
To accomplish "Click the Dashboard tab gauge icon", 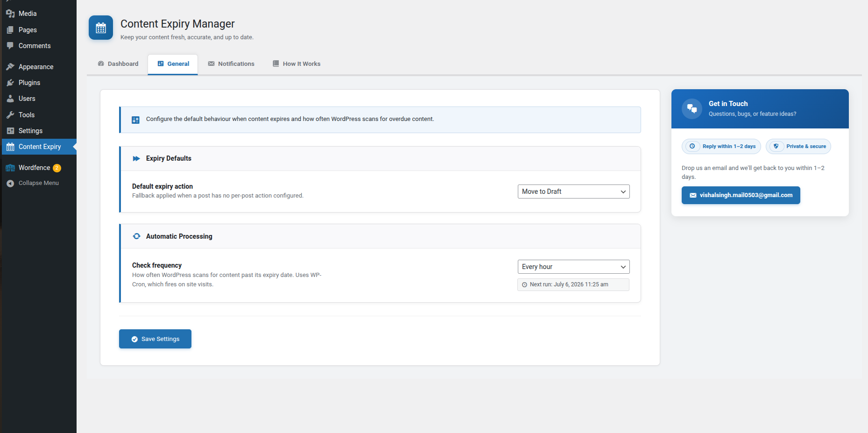I will coord(101,64).
